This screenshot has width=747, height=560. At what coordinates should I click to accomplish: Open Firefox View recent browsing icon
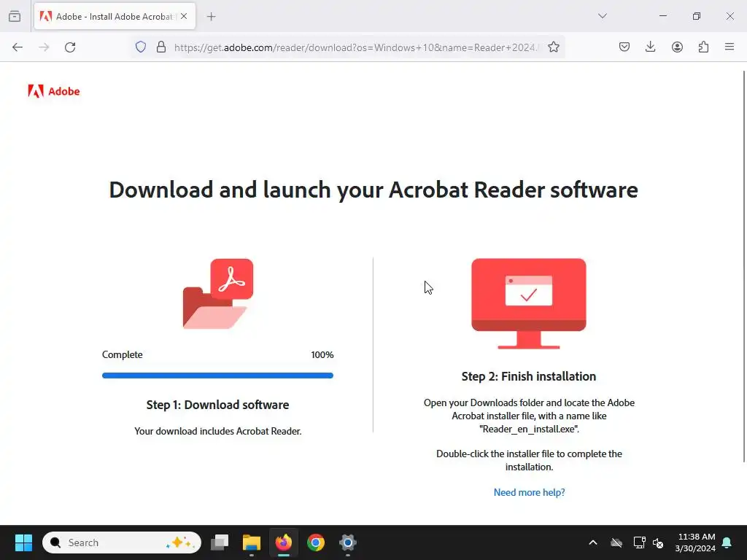[15, 16]
